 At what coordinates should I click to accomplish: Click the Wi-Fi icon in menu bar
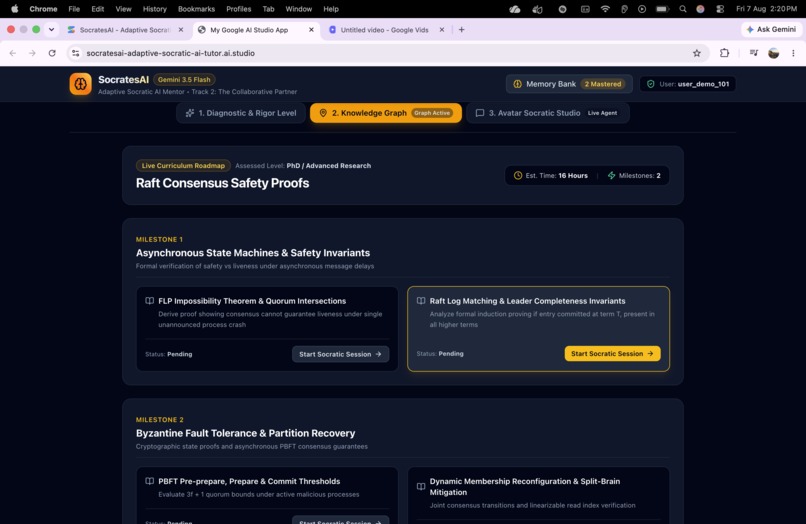(x=605, y=9)
